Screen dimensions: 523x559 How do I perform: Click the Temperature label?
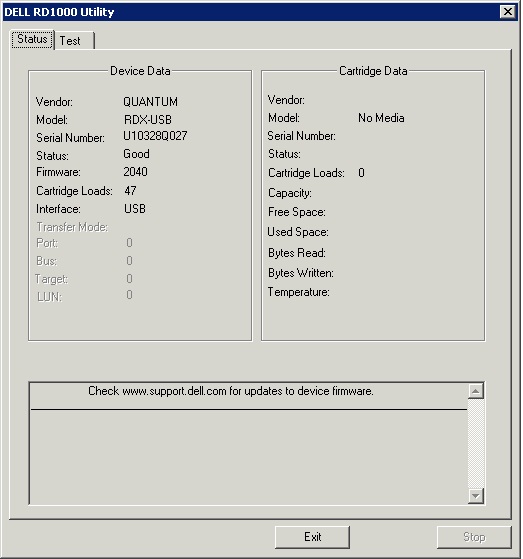(x=298, y=292)
